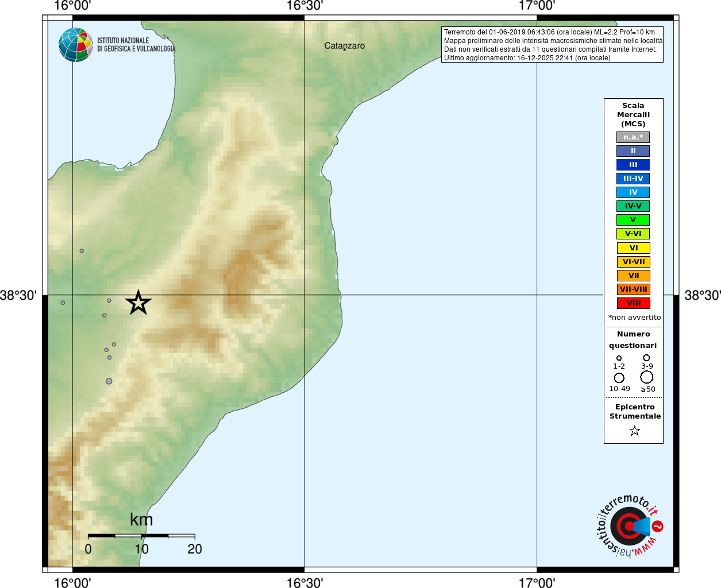
Task: Select the II intensity swatch
Action: [633, 151]
